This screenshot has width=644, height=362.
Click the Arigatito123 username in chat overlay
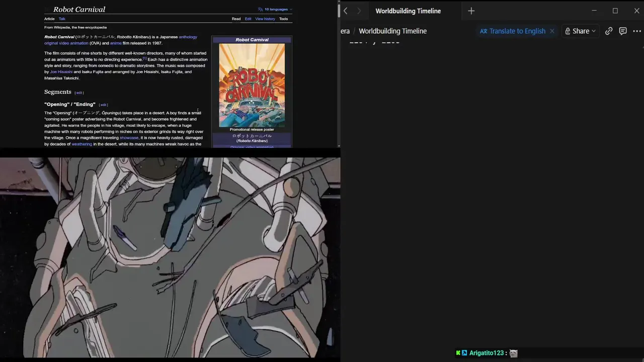pos(487,353)
